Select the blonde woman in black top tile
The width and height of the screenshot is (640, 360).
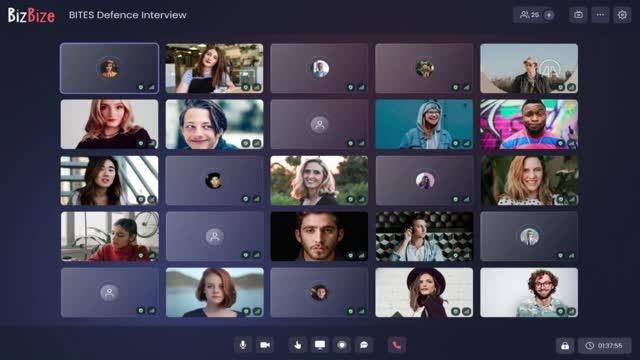pyautogui.click(x=109, y=124)
